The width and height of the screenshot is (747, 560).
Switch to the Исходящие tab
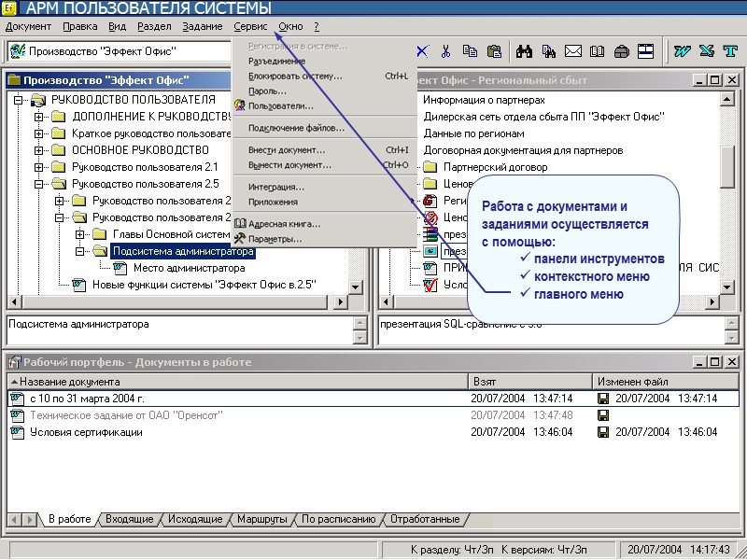(195, 519)
